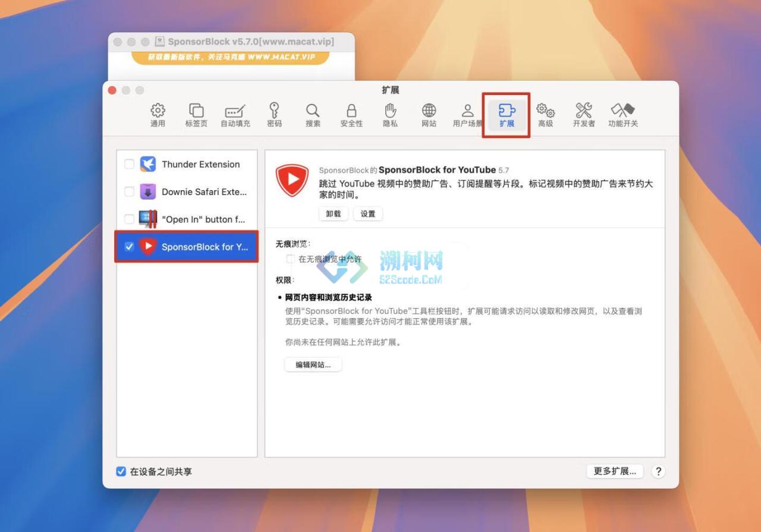The height and width of the screenshot is (532, 761).
Task: Click the 网页内容和浏览历史记录 permission heading
Action: point(328,297)
